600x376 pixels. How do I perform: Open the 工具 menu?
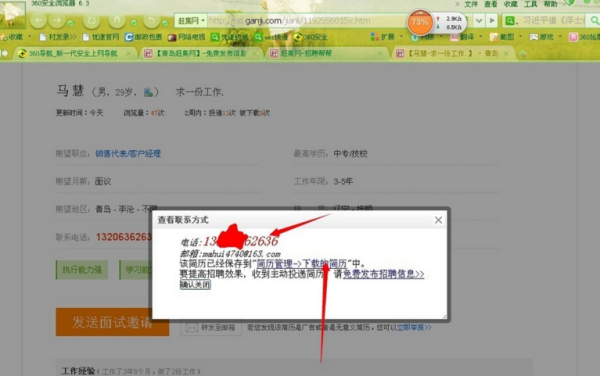tap(530, 4)
